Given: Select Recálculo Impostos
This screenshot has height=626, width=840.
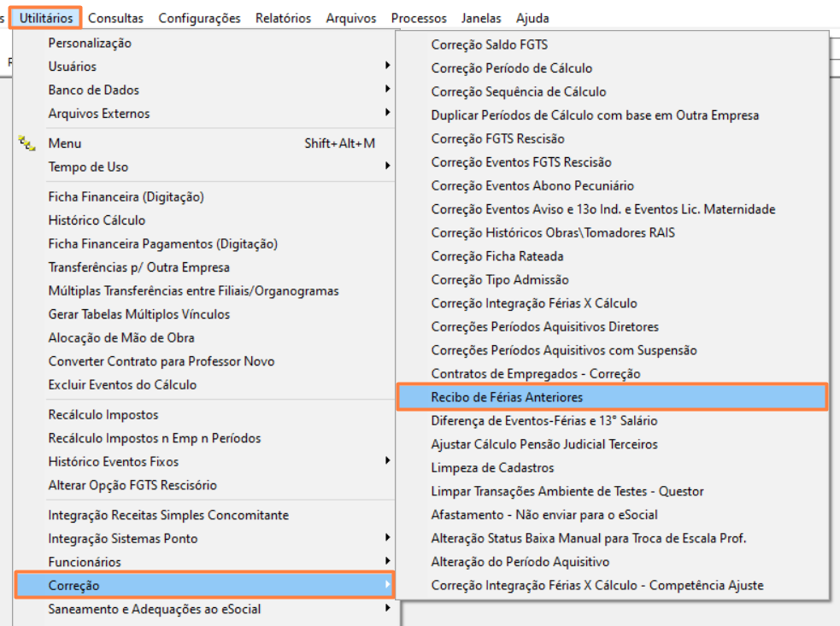Looking at the screenshot, I should pos(204,415).
